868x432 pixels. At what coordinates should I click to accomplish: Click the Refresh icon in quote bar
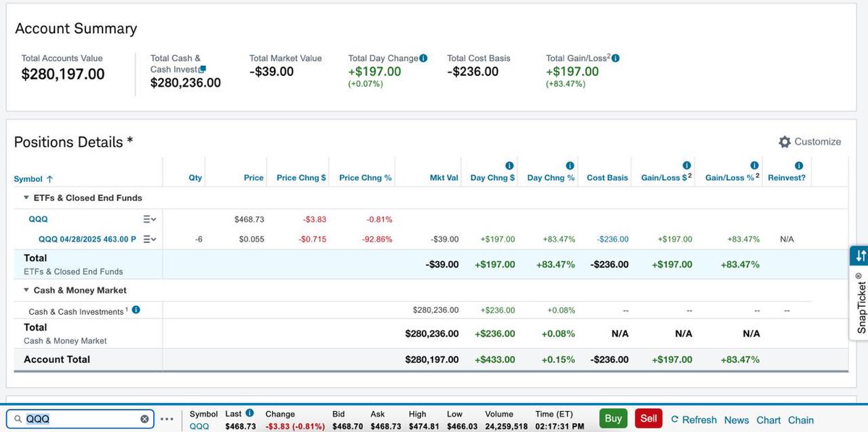click(675, 419)
